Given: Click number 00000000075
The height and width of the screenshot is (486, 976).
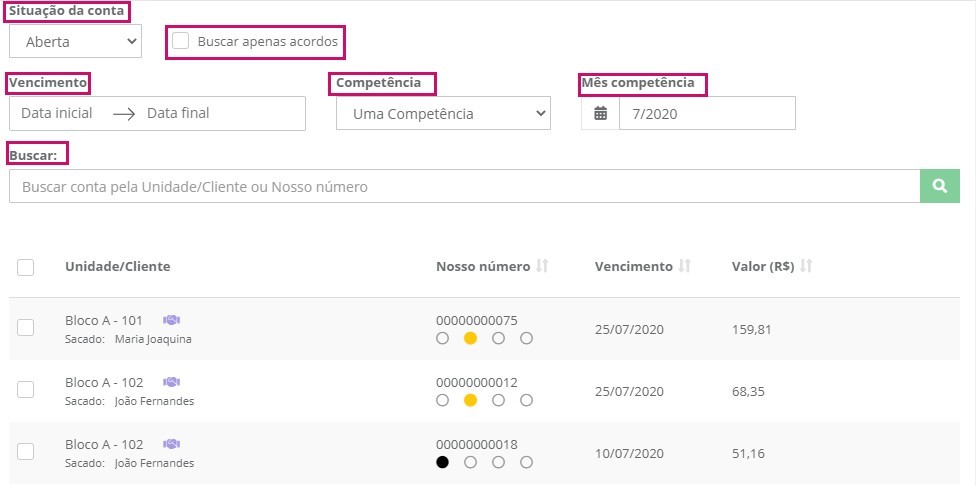Looking at the screenshot, I should [477, 320].
